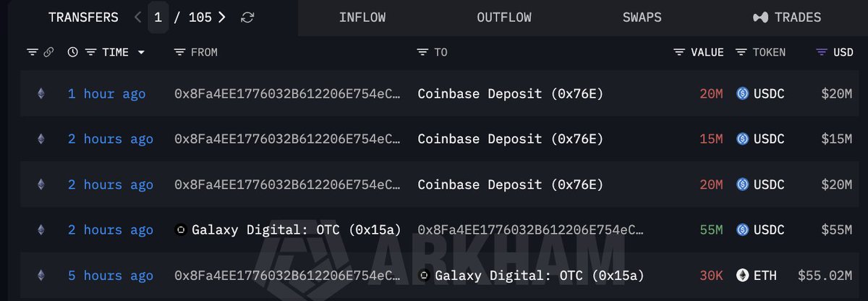Open the USD column filter

822,52
